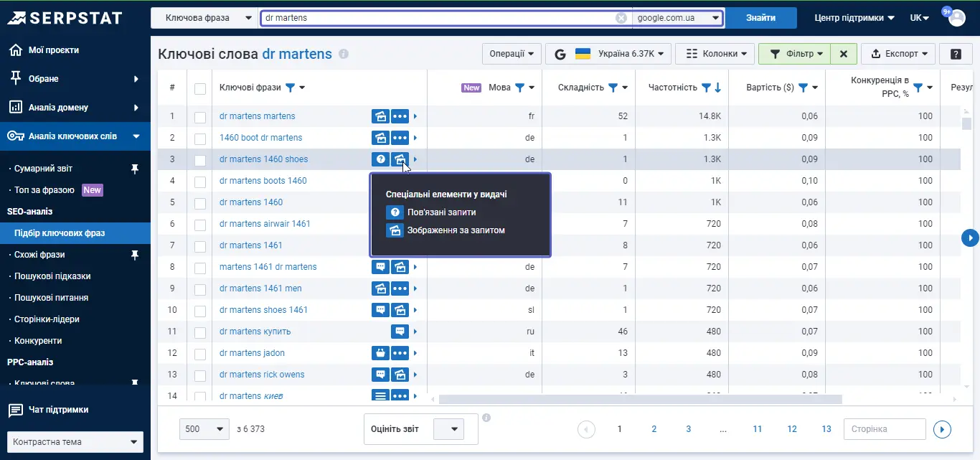Click the speech-bubble icon for martens 1461 dr martens

[x=380, y=267]
